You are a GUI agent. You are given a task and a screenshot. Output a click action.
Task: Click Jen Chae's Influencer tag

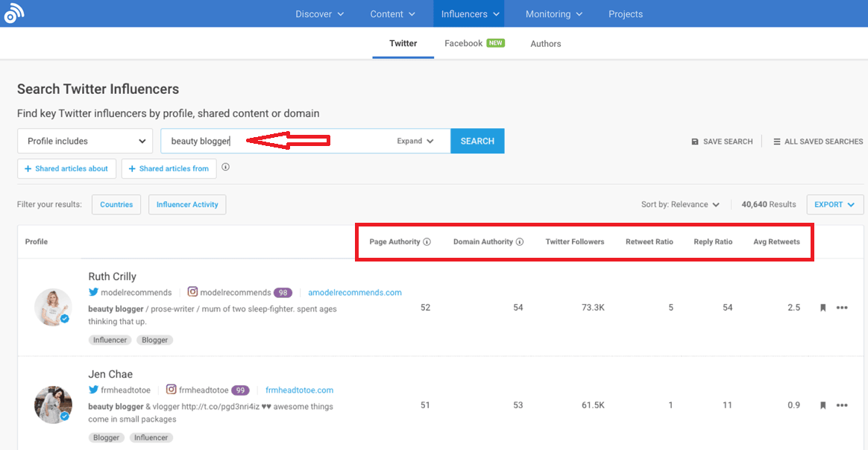151,438
